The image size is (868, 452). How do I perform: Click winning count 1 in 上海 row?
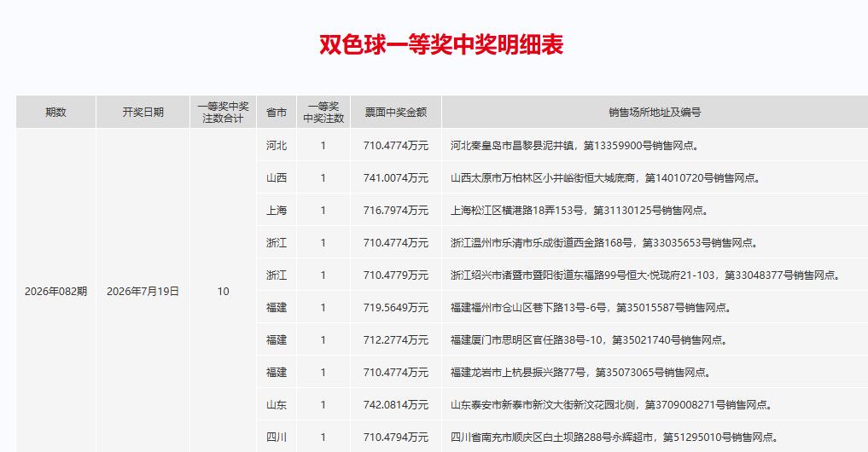coord(323,211)
